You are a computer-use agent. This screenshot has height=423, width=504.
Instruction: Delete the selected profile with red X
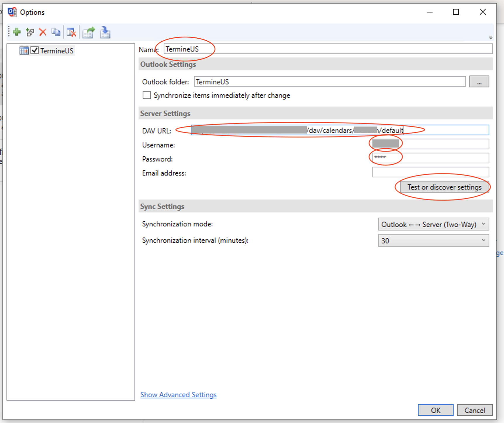[43, 32]
